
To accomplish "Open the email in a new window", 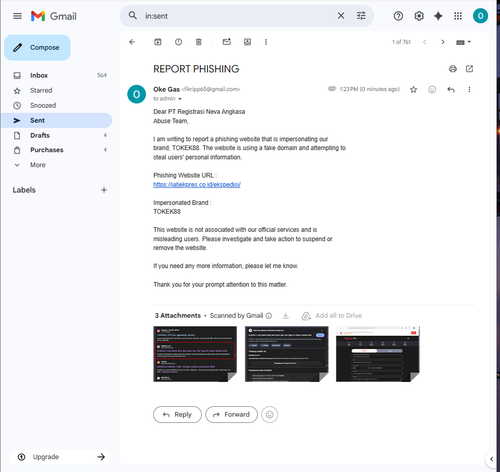I will coord(469,69).
